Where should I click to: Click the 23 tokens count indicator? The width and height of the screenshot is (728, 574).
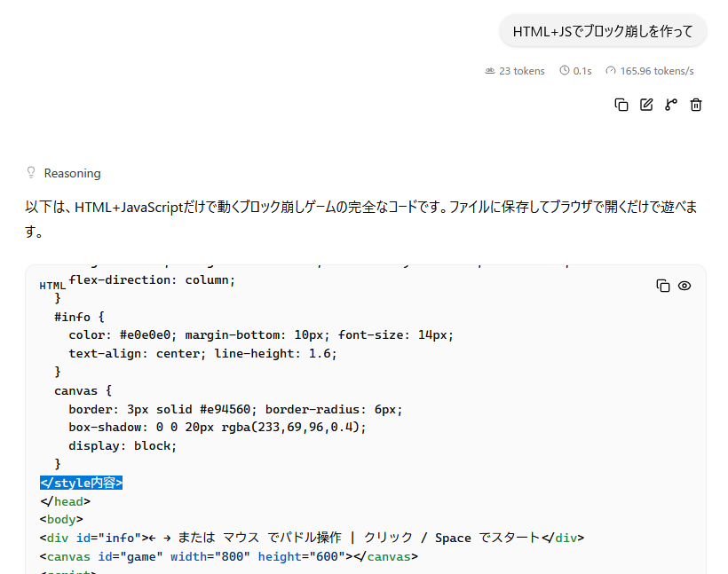pyautogui.click(x=515, y=71)
